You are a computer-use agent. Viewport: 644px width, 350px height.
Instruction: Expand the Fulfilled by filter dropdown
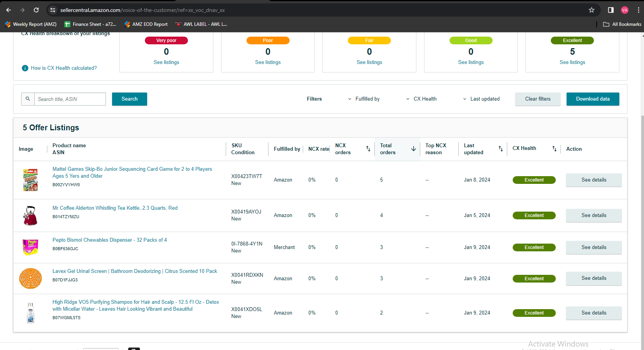point(364,99)
